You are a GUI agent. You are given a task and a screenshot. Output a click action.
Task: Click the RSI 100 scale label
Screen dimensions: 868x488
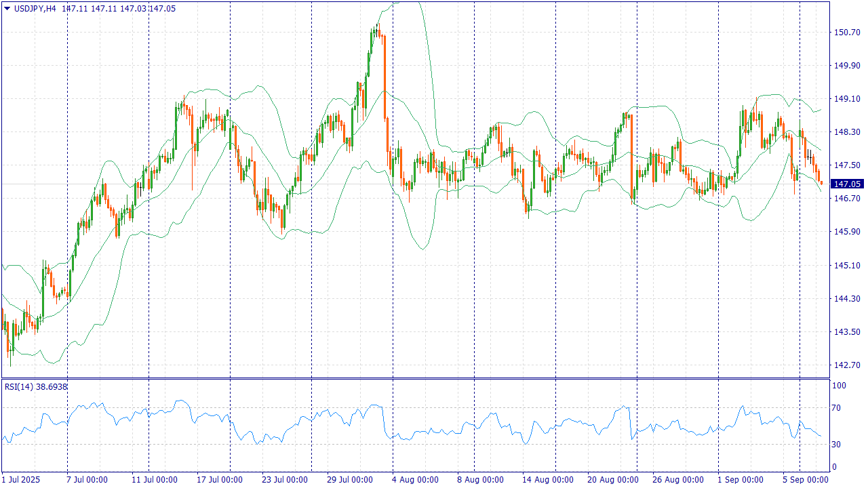(840, 386)
